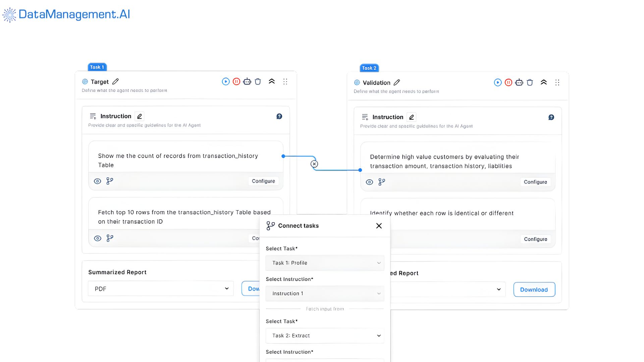Click the edit pencil next to Target

tap(115, 81)
